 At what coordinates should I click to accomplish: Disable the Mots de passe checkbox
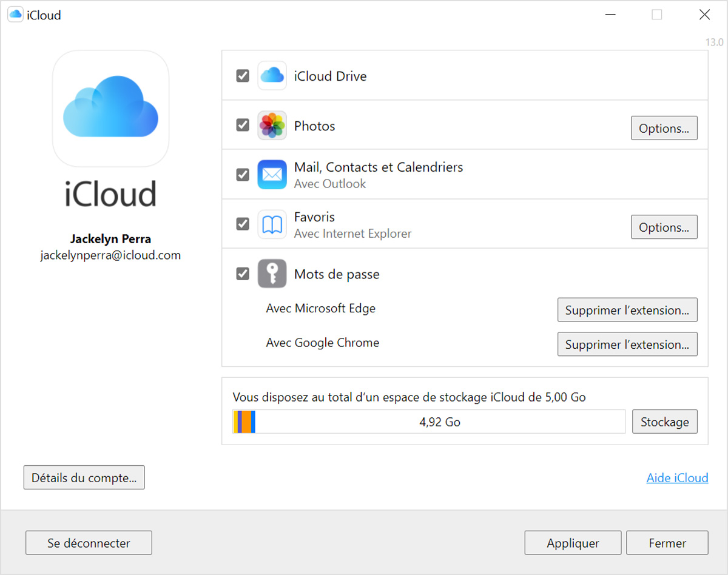click(243, 274)
